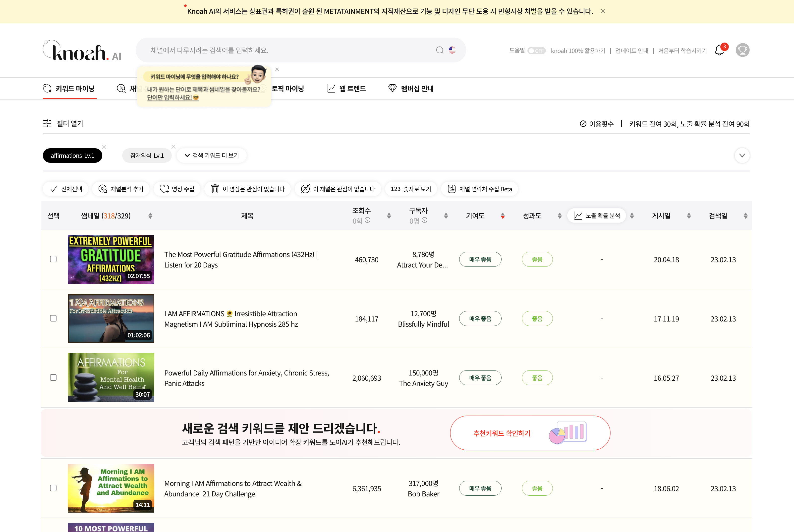The image size is (794, 532).
Task: Open the trophy profile icon
Action: pos(742,50)
